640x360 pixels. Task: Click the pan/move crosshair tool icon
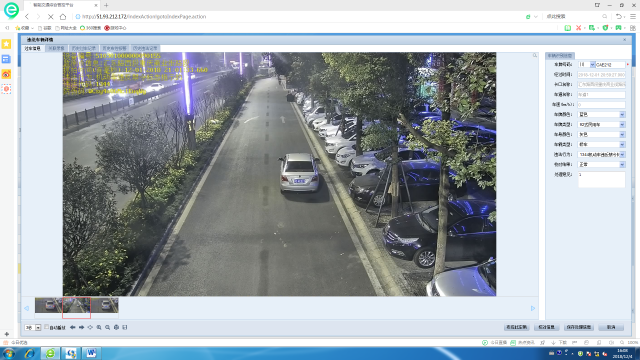[x=90, y=327]
